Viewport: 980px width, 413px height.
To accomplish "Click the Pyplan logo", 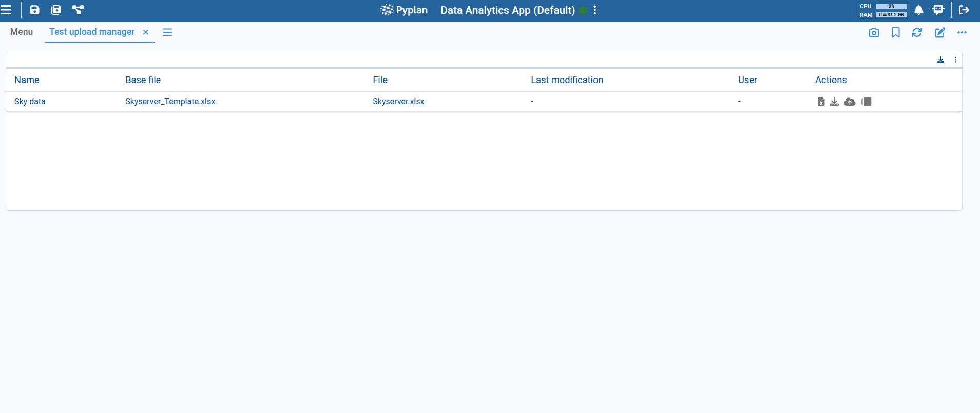I will (404, 10).
